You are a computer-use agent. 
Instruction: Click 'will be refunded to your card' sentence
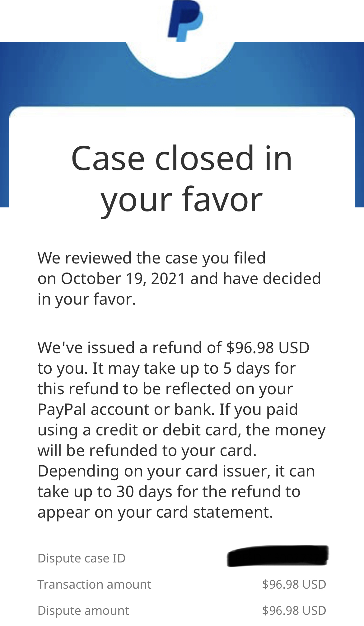(147, 451)
